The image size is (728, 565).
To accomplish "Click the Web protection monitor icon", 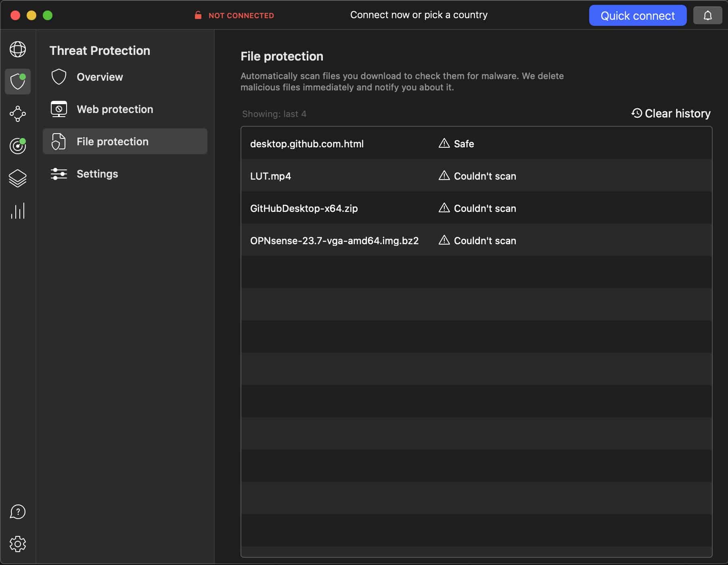I will click(59, 109).
